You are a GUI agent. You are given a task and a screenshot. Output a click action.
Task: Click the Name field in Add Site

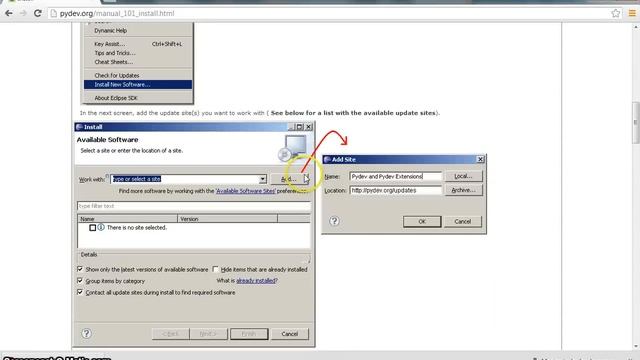pos(396,176)
